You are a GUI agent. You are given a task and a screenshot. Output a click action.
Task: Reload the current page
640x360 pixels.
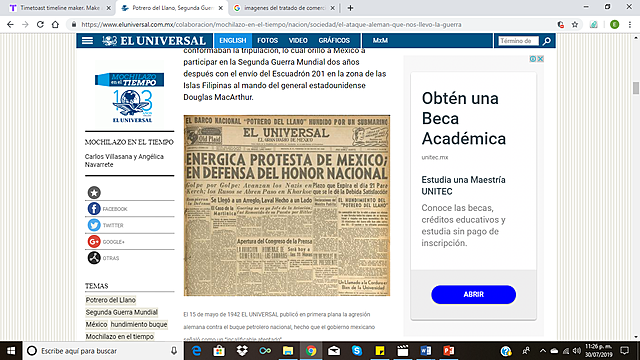[40, 24]
